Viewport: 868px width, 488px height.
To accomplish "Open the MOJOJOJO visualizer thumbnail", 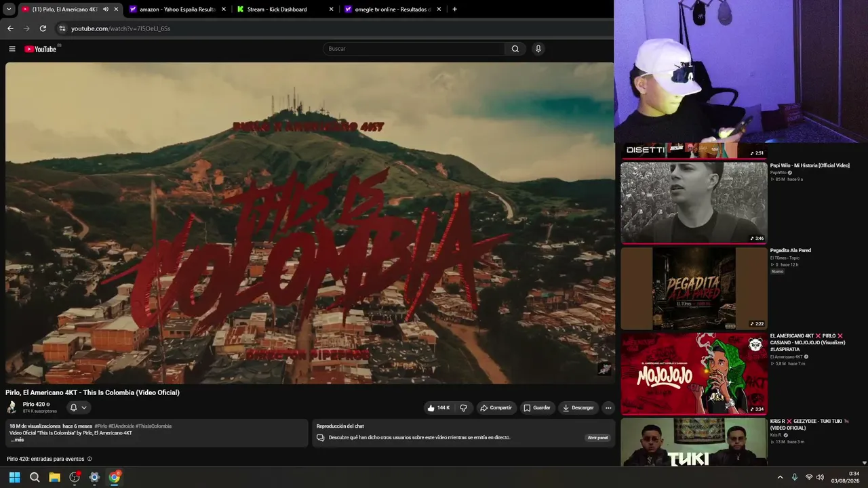I will pyautogui.click(x=694, y=373).
